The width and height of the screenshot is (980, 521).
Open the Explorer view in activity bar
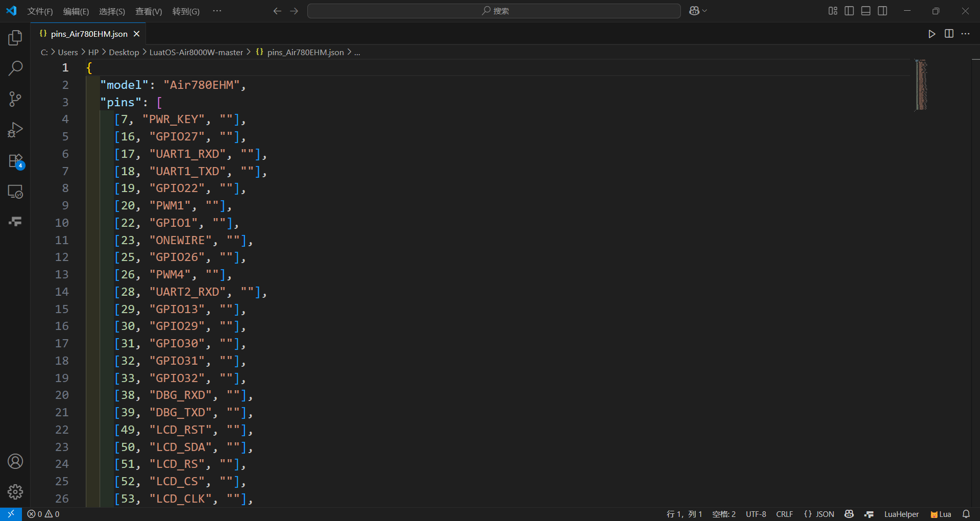coord(15,37)
